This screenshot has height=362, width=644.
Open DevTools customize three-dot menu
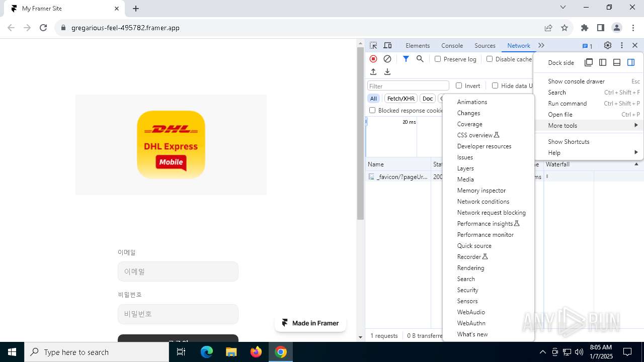(x=622, y=45)
